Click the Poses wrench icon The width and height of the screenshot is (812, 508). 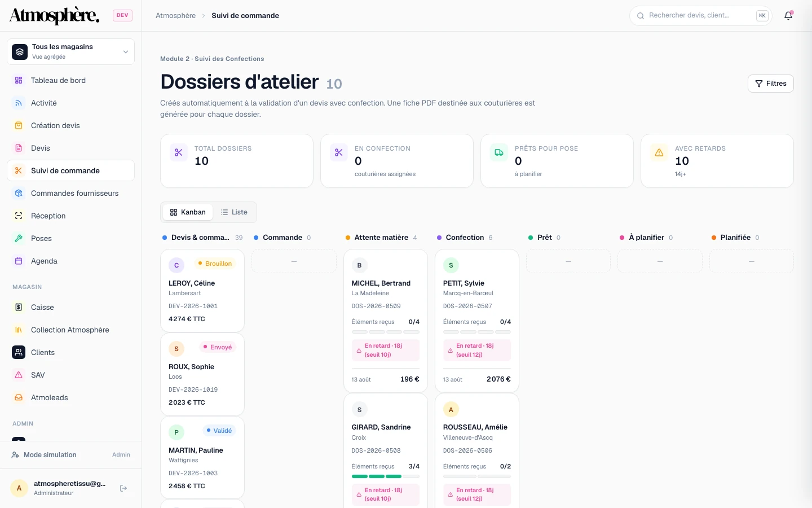[x=19, y=238]
